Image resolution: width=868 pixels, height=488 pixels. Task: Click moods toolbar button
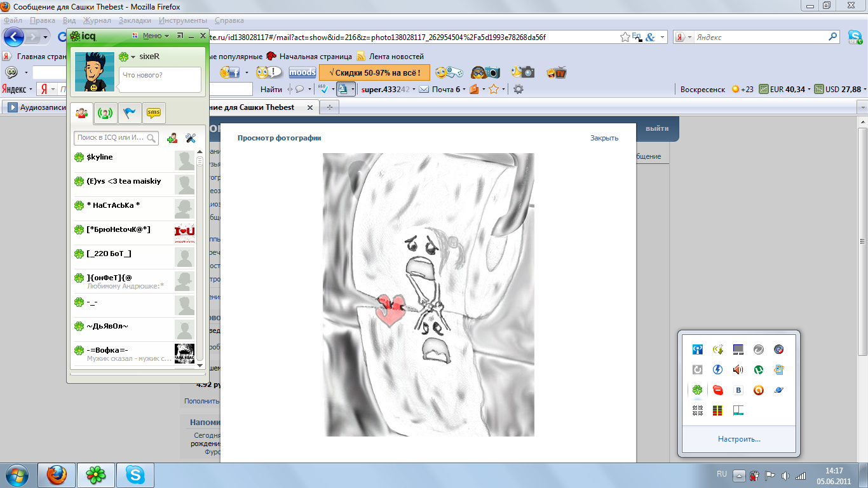(302, 72)
